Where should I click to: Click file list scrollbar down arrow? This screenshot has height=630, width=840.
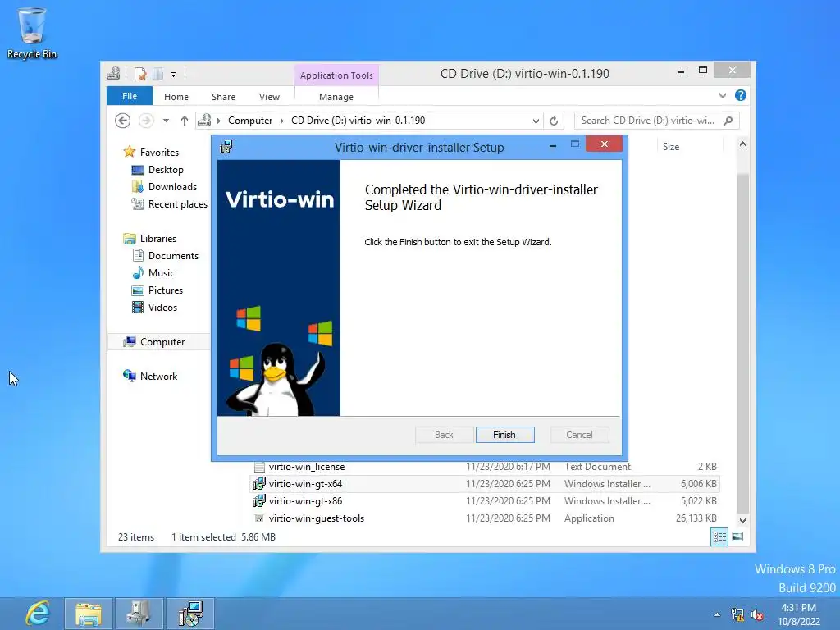[x=742, y=520]
